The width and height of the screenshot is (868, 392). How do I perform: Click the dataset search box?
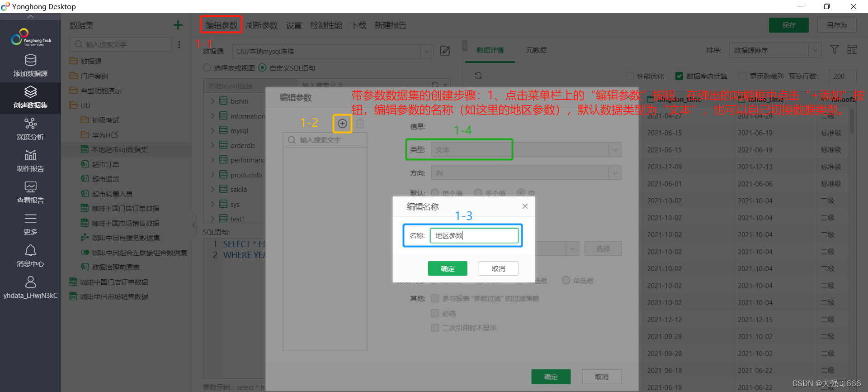[120, 44]
